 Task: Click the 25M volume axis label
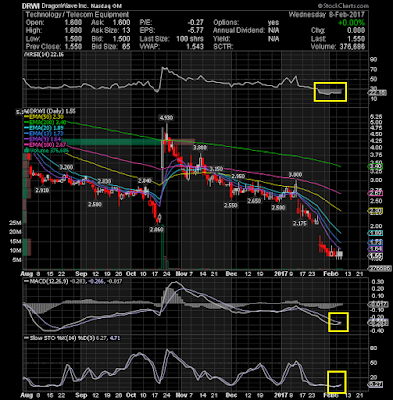tap(15, 223)
